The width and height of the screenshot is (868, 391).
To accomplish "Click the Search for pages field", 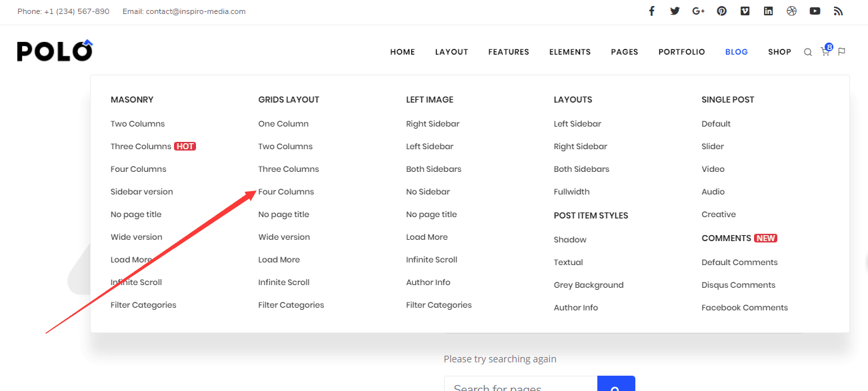I will (520, 386).
